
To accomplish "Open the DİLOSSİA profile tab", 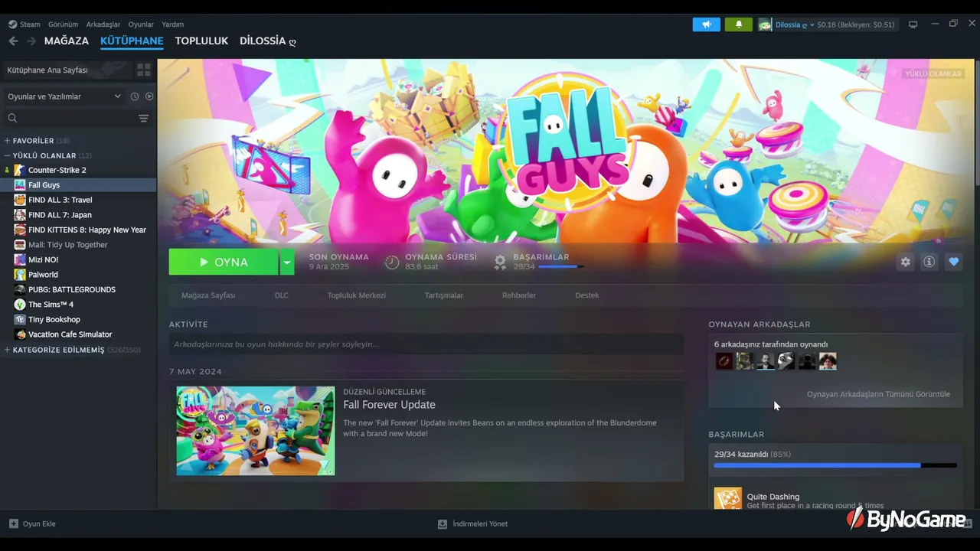I will (268, 41).
